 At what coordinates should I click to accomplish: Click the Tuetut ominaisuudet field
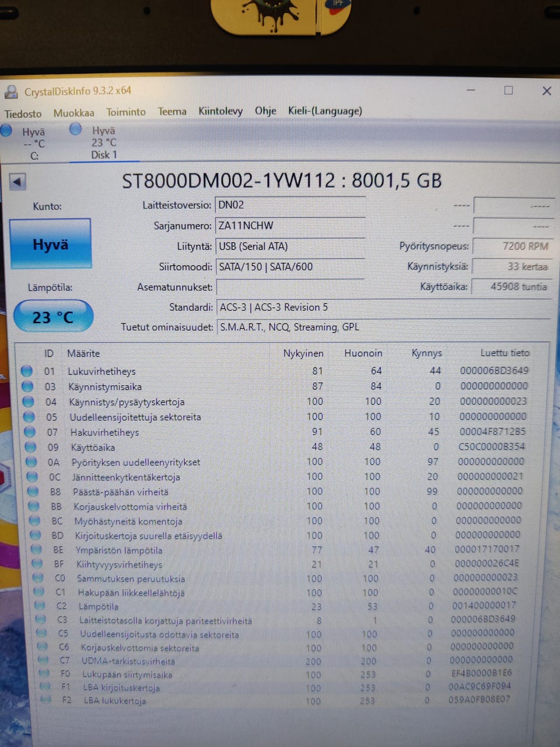[383, 327]
